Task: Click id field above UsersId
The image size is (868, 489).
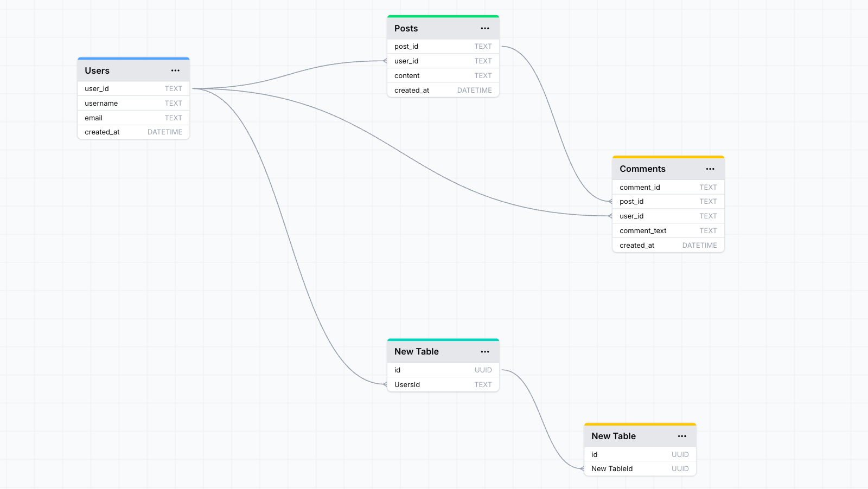Action: point(443,370)
